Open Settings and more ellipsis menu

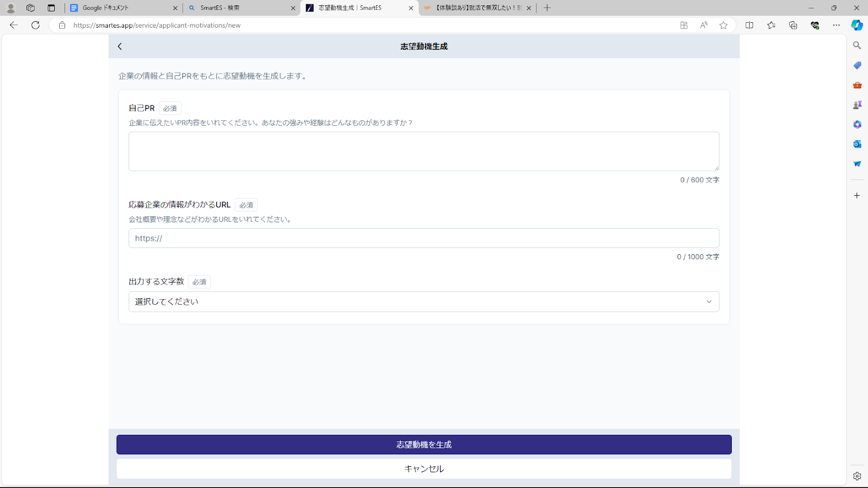(x=837, y=25)
